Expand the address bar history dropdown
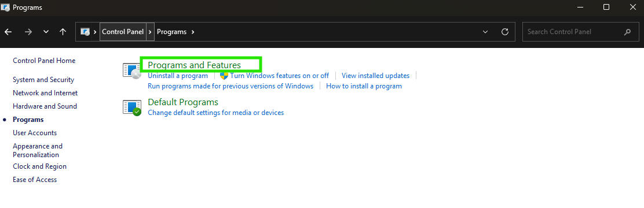Screen dimensions: 644x208 (485, 32)
